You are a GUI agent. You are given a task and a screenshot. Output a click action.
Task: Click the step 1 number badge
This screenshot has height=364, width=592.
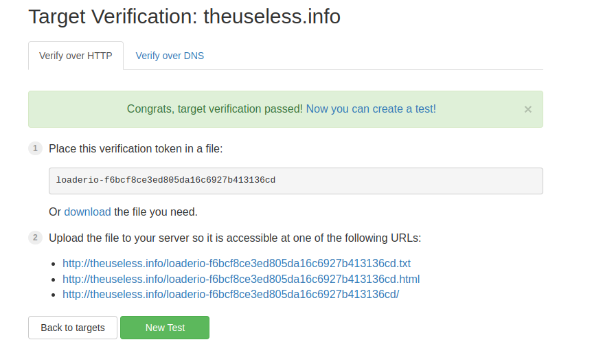point(35,148)
